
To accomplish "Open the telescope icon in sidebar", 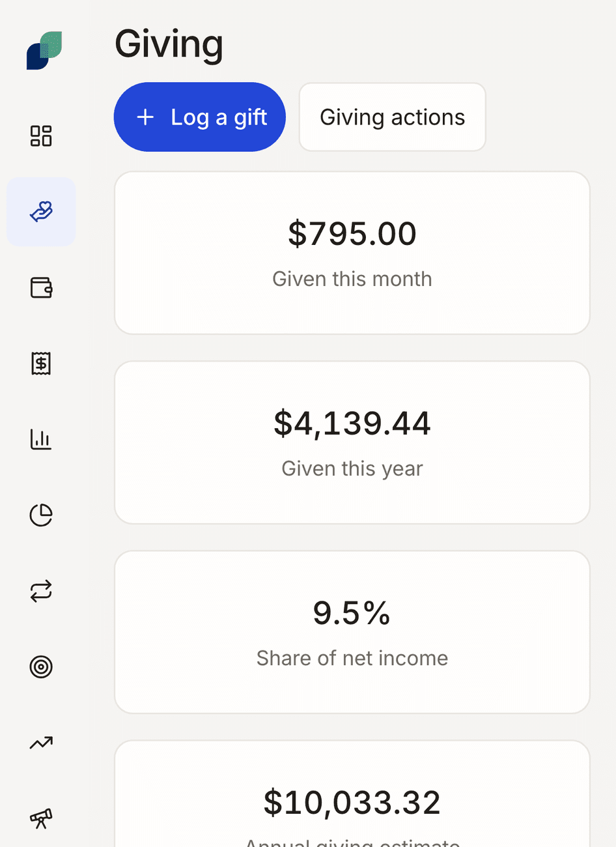I will coord(41,818).
